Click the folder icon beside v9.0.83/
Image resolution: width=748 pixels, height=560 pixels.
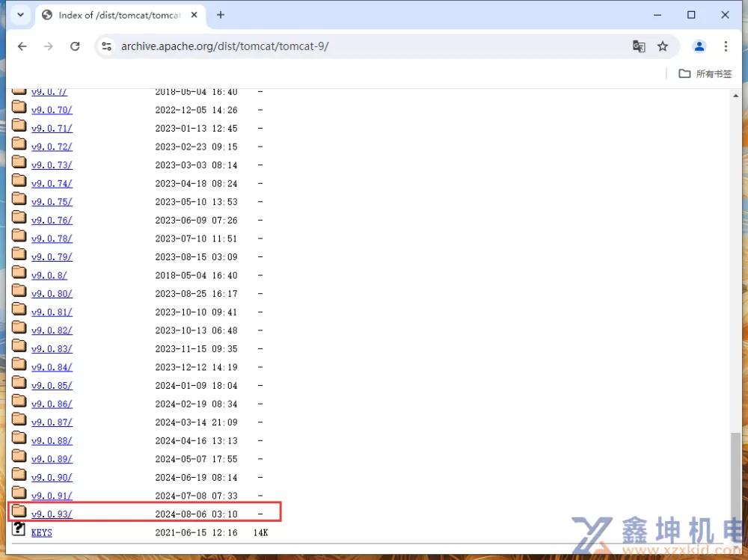click(x=19, y=345)
